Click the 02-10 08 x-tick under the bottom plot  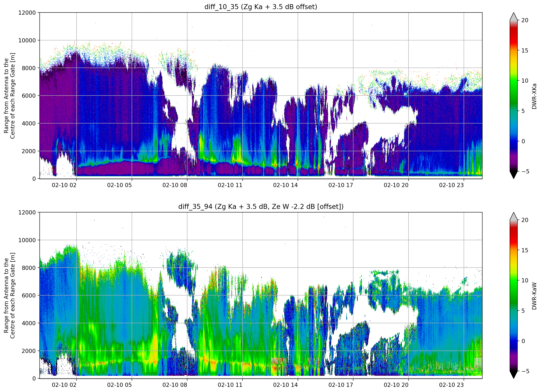175,385
